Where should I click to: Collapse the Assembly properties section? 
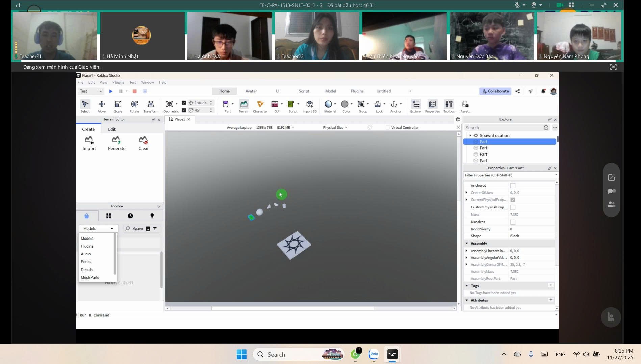(467, 243)
